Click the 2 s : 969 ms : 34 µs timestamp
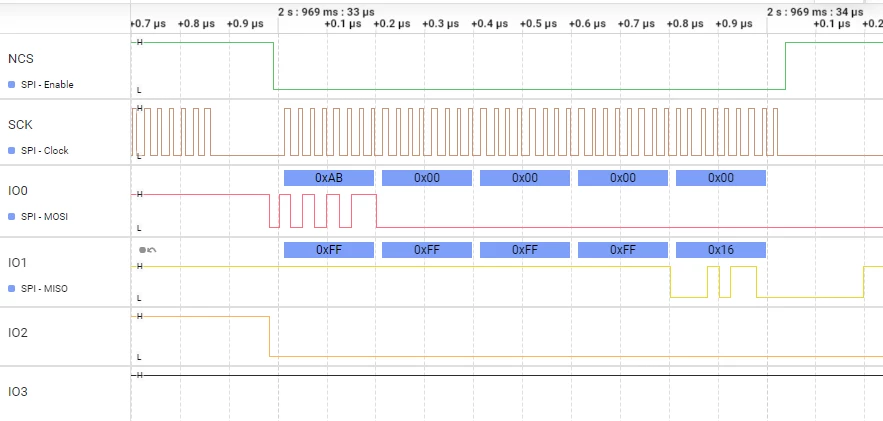Image resolution: width=883 pixels, height=421 pixels. coord(815,12)
